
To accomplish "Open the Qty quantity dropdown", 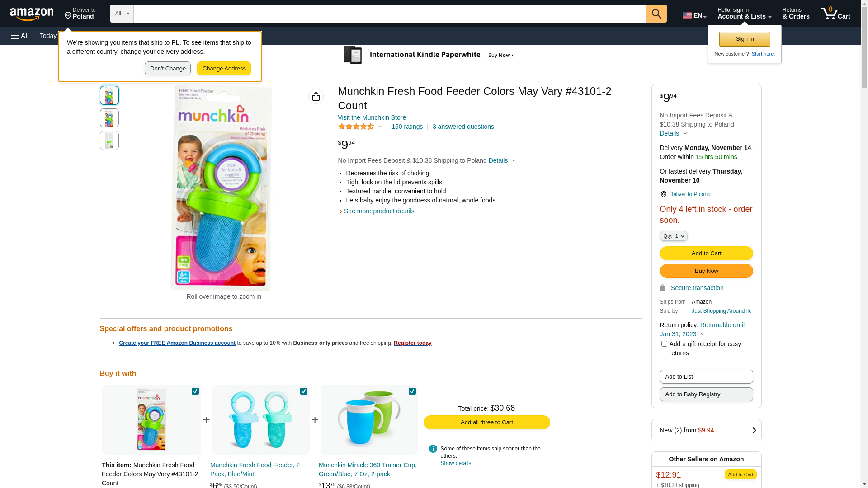I will point(674,236).
